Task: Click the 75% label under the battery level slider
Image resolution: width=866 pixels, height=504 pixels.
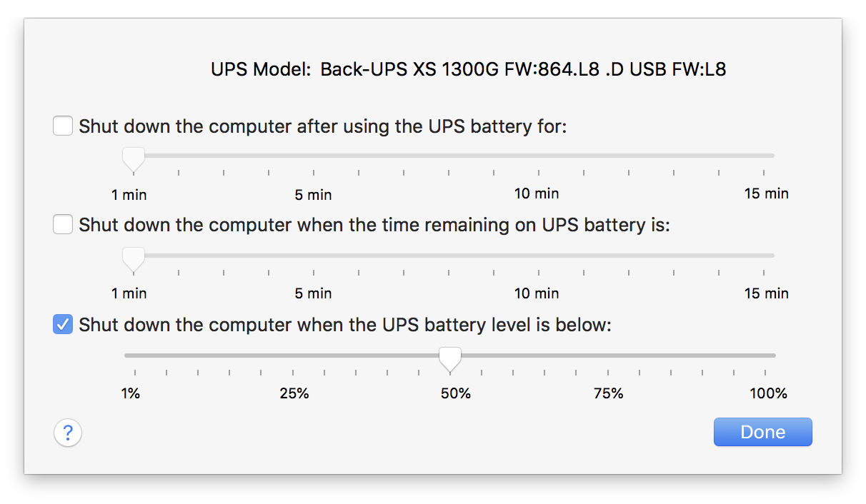Action: tap(609, 393)
